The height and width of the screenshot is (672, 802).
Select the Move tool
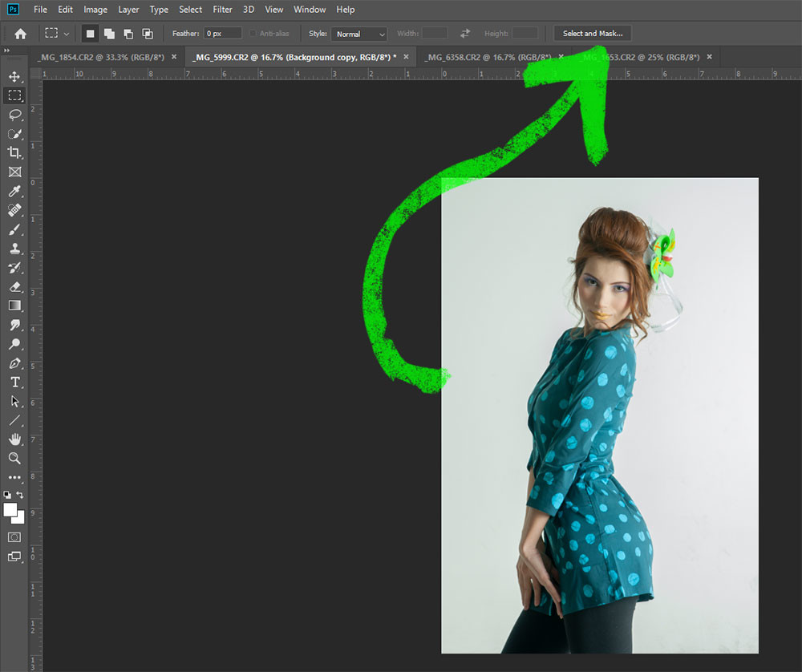point(14,77)
